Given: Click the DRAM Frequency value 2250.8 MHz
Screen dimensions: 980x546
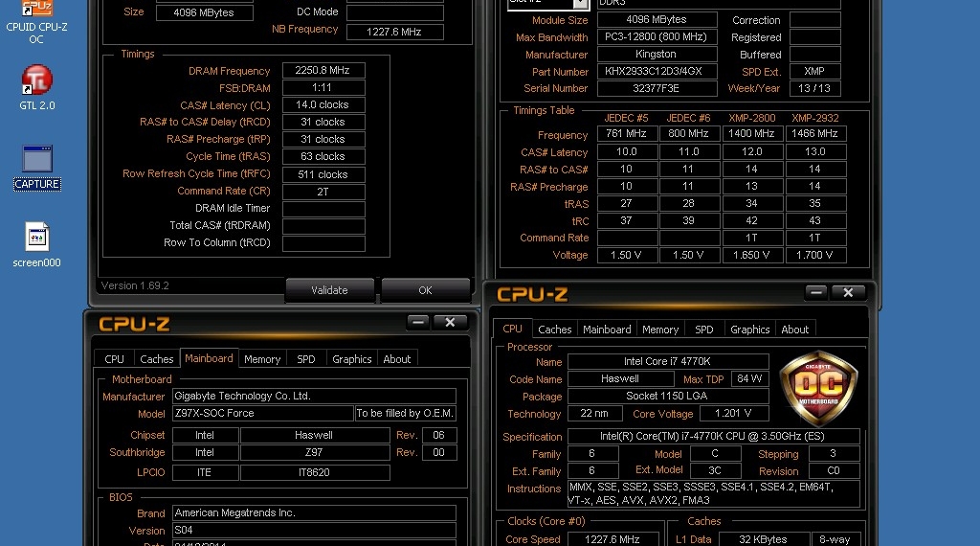Looking at the screenshot, I should [323, 70].
